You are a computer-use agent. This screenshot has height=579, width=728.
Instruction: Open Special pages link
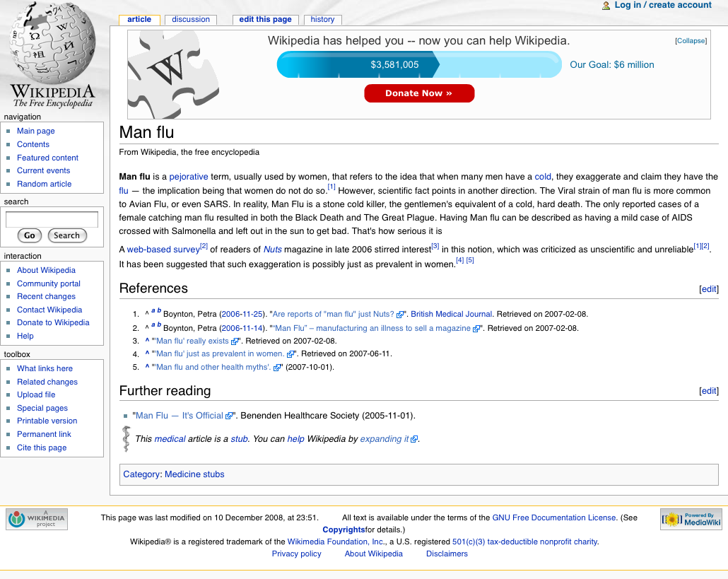pyautogui.click(x=42, y=408)
